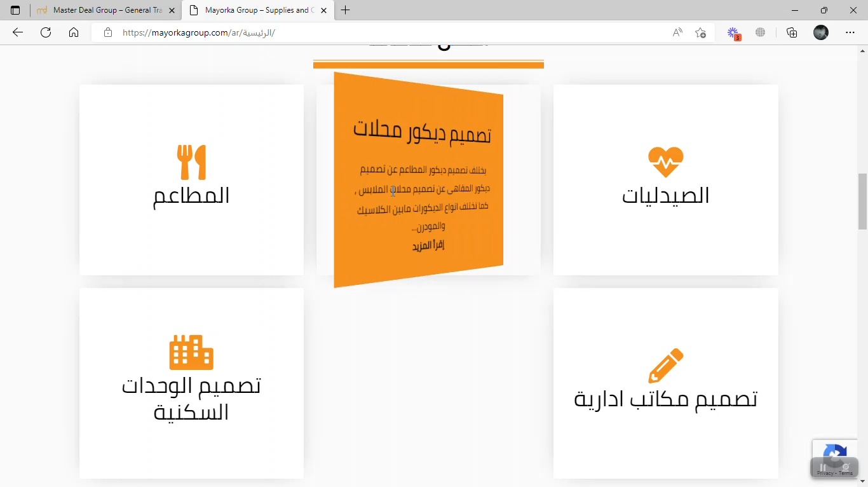The height and width of the screenshot is (487, 868).
Task: Open تصميم مكاتب ادارية card title
Action: 666,399
